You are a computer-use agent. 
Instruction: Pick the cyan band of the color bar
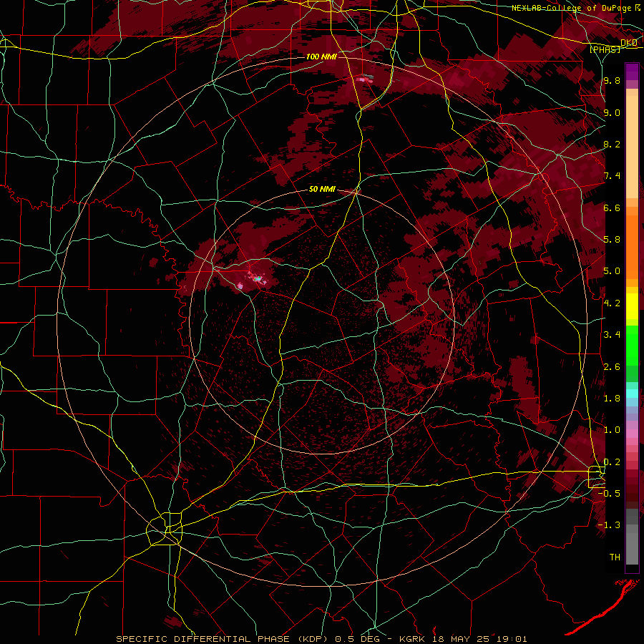[x=632, y=394]
